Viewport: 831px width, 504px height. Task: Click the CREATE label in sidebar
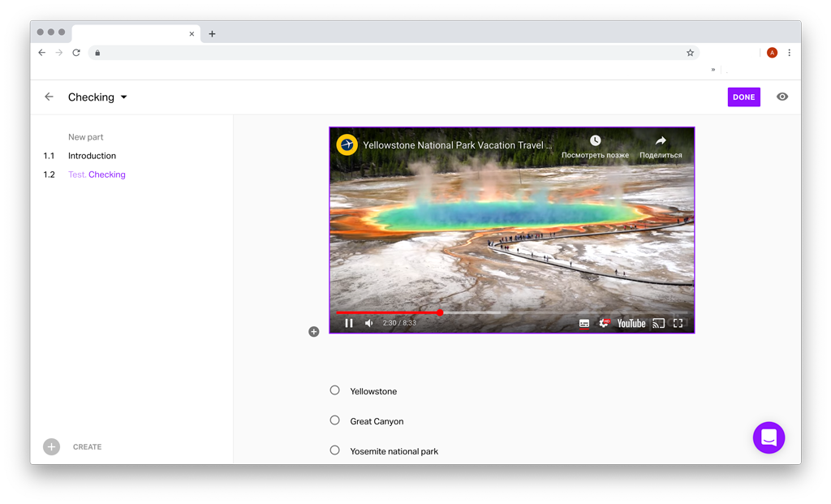[88, 446]
